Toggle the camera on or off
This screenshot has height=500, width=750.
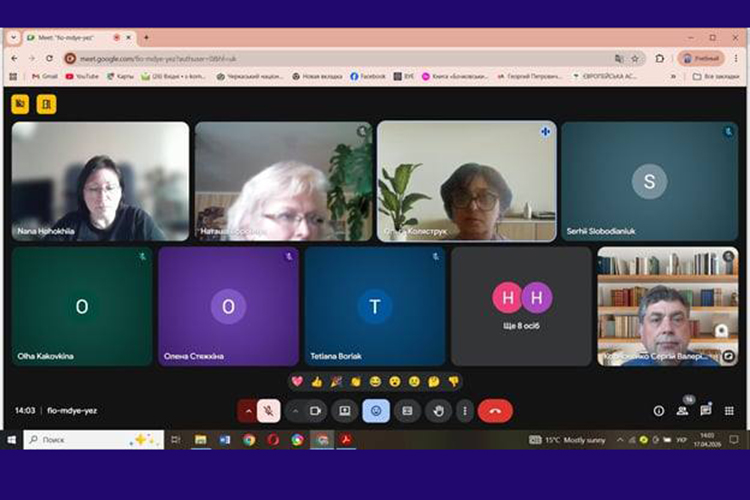point(315,410)
